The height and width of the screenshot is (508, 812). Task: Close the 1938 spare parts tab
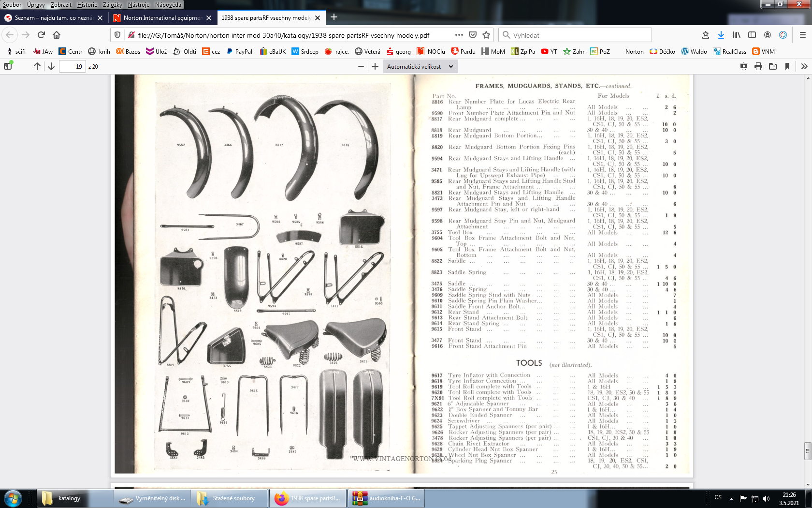click(318, 18)
